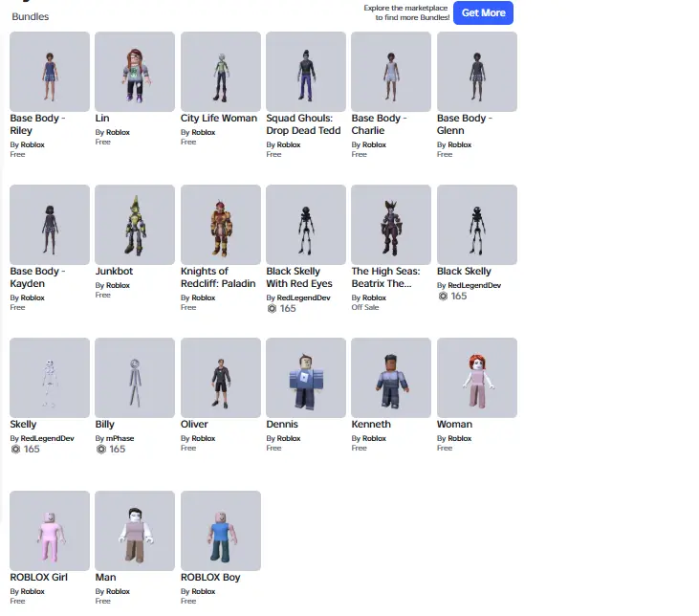Open the Dennis bundle thumbnail
This screenshot has width=699, height=616.
coord(306,378)
